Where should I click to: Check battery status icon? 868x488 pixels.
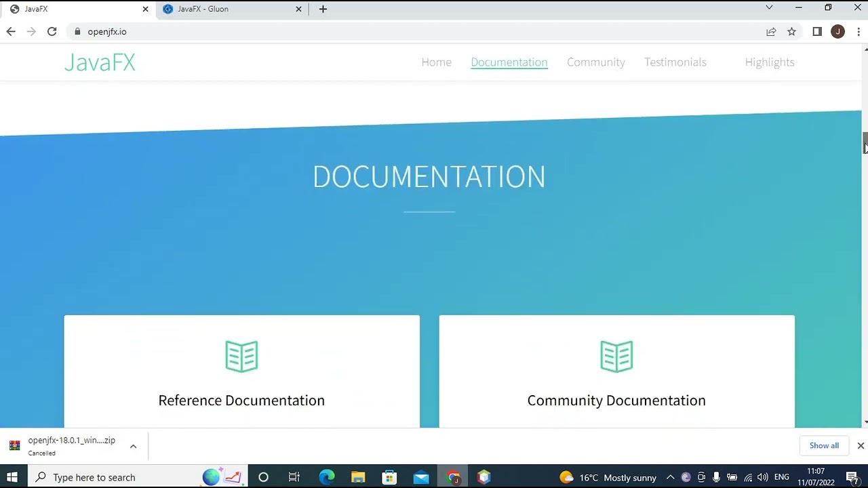(x=732, y=477)
